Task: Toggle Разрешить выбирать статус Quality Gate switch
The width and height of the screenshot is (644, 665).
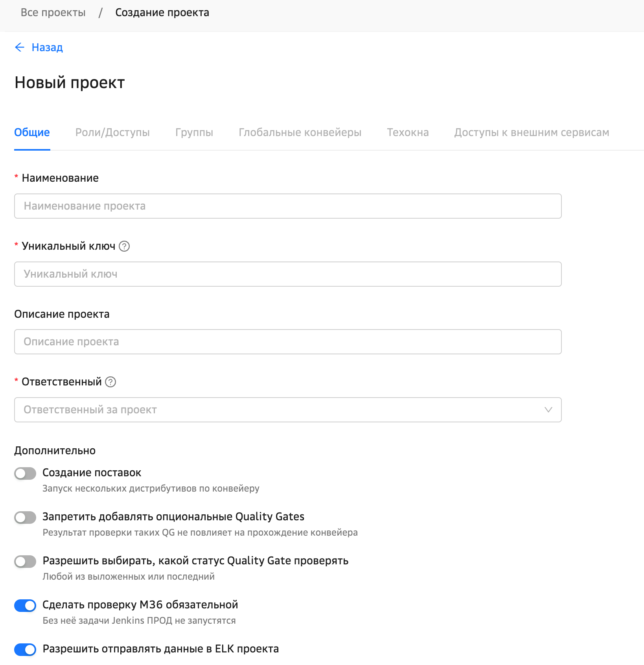Action: click(25, 561)
